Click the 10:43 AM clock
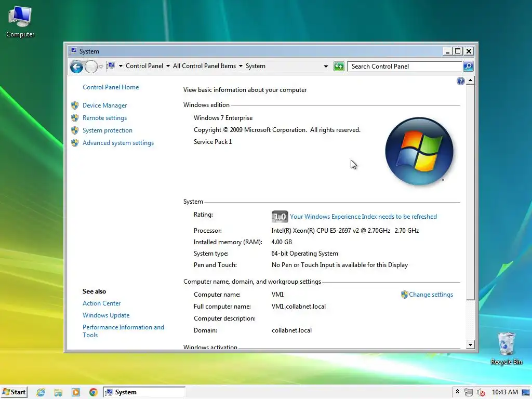 point(505,392)
